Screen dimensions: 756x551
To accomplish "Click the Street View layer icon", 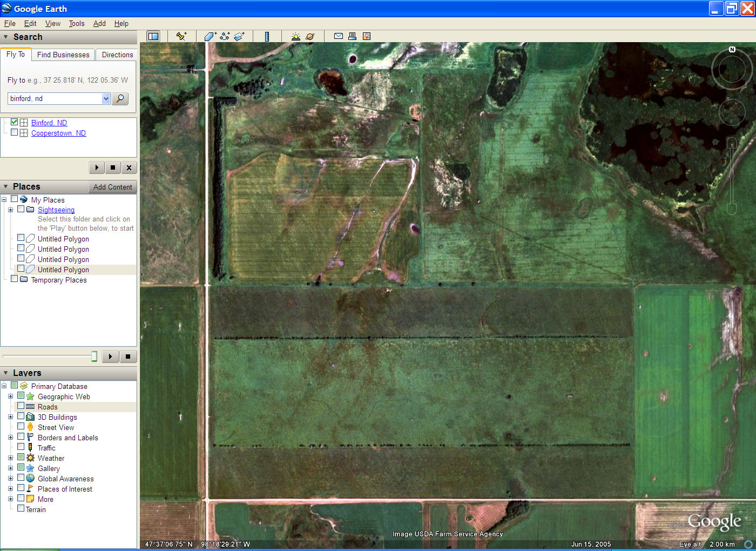I will point(30,427).
